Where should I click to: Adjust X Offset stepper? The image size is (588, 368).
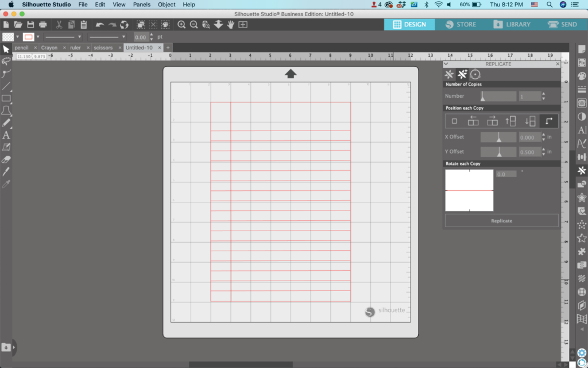[x=544, y=137]
